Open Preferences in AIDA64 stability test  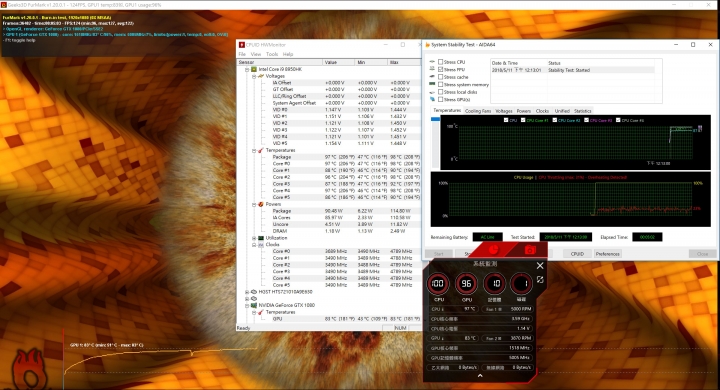click(608, 254)
